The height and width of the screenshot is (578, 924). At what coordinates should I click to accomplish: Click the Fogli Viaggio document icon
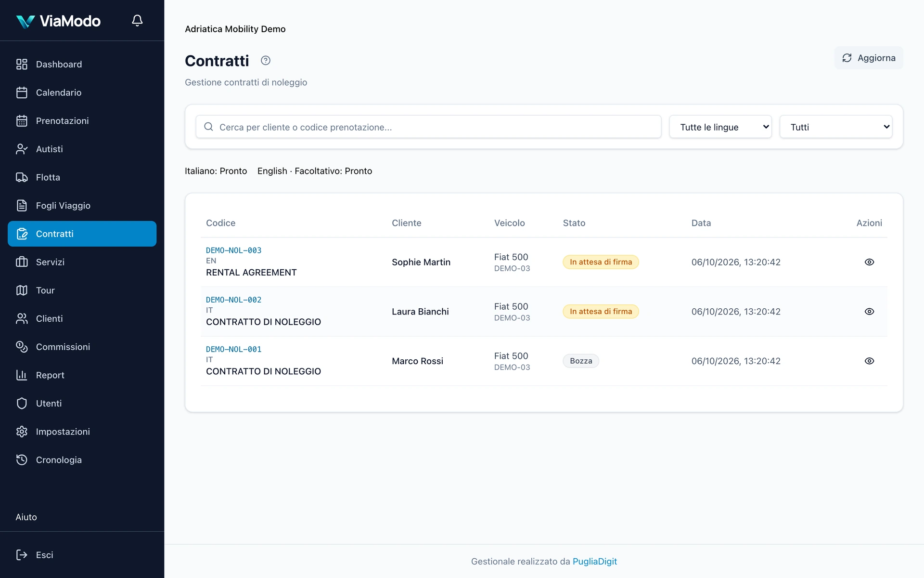tap(22, 206)
